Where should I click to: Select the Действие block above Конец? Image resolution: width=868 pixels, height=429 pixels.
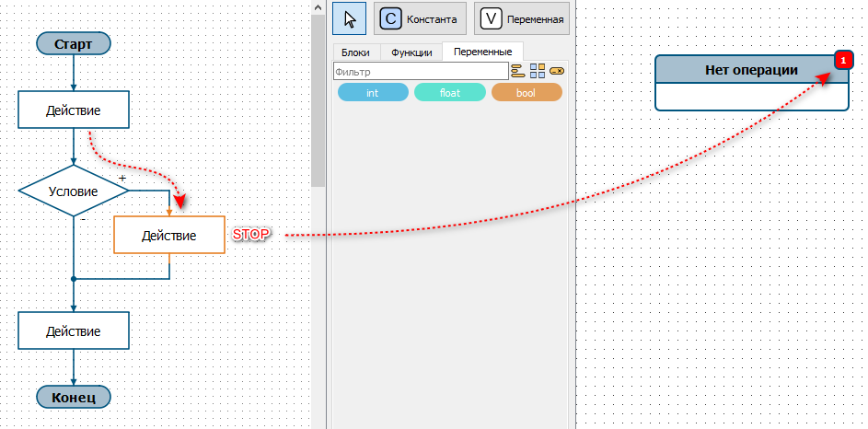pos(74,330)
